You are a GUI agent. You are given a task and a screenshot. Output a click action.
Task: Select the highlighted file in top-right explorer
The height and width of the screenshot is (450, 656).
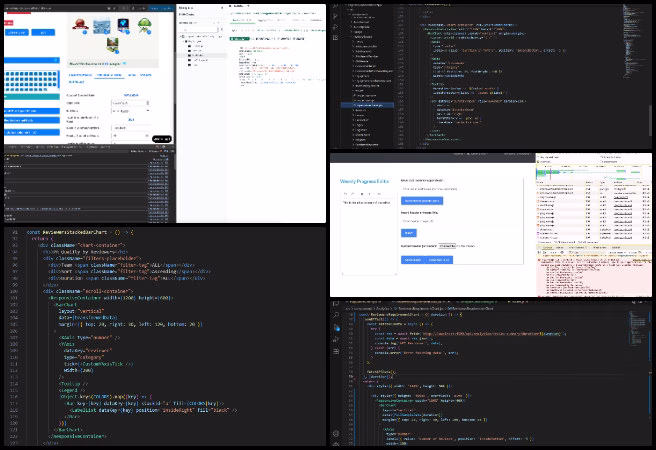click(x=367, y=105)
